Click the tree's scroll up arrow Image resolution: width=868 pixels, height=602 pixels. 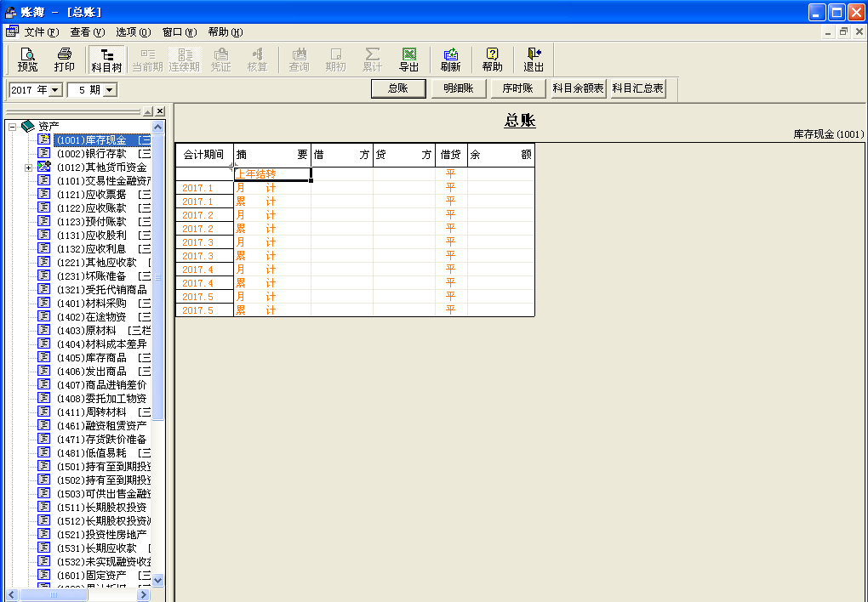click(157, 128)
